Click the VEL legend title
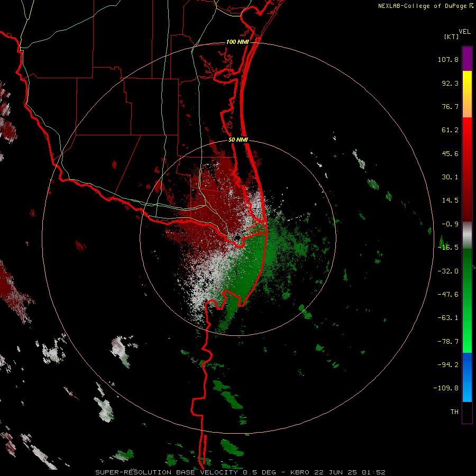476x476 pixels. click(465, 32)
